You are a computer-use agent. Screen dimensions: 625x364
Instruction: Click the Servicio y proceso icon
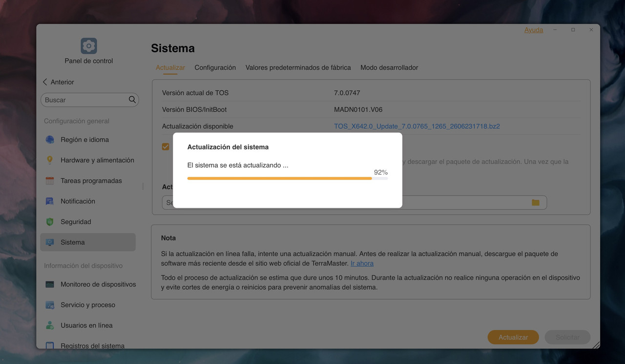(x=50, y=304)
